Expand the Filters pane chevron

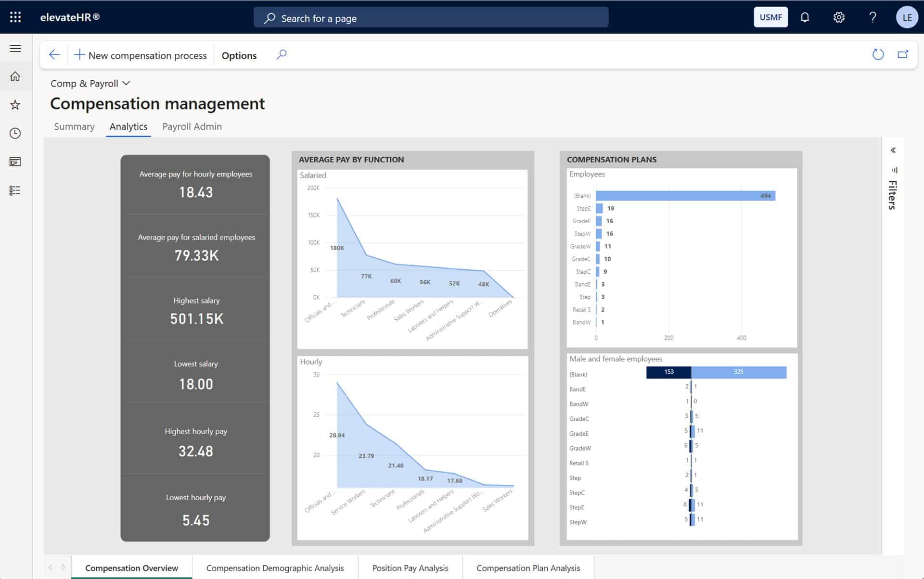[893, 151]
